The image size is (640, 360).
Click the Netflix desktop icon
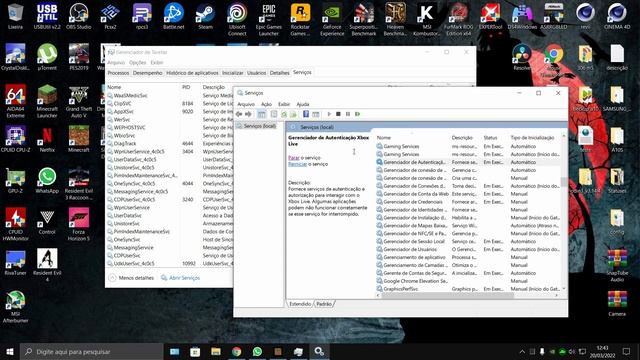pos(47,140)
